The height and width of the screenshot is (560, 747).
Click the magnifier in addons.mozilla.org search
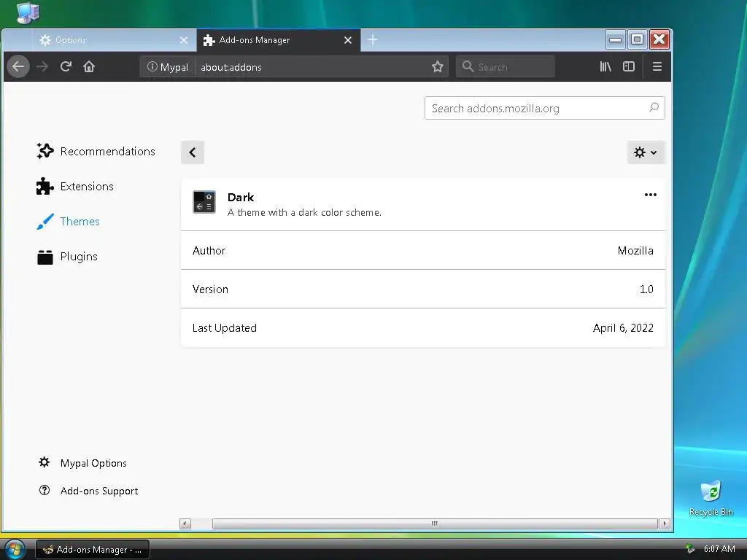(654, 108)
